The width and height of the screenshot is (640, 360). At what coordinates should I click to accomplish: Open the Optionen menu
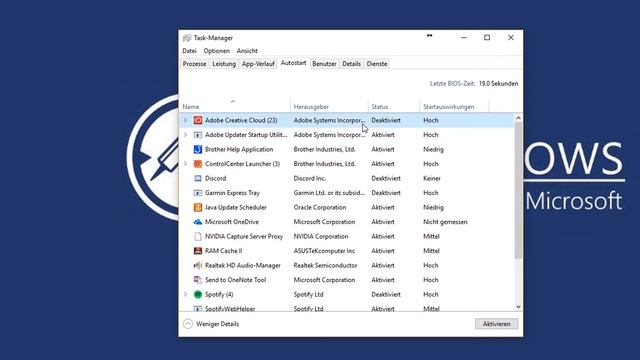tap(216, 51)
